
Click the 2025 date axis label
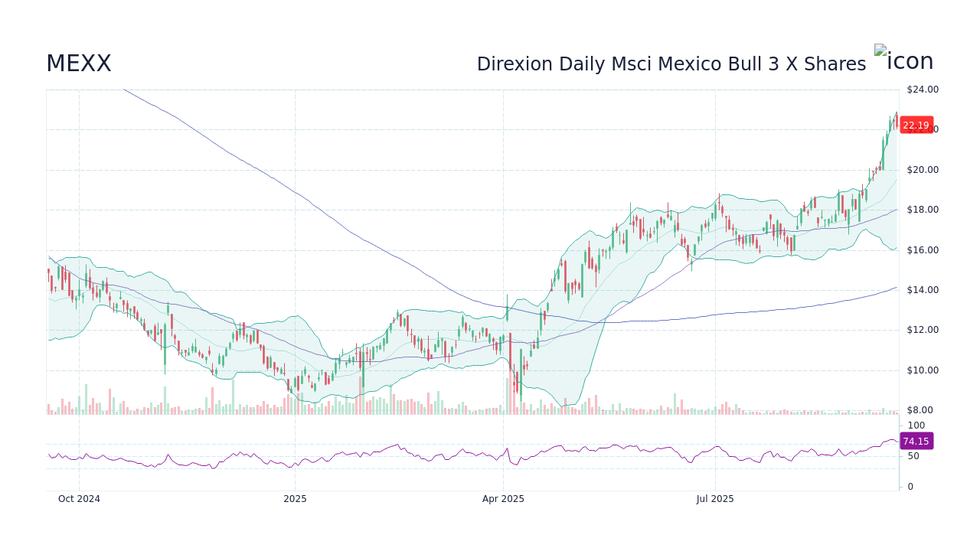tap(295, 499)
